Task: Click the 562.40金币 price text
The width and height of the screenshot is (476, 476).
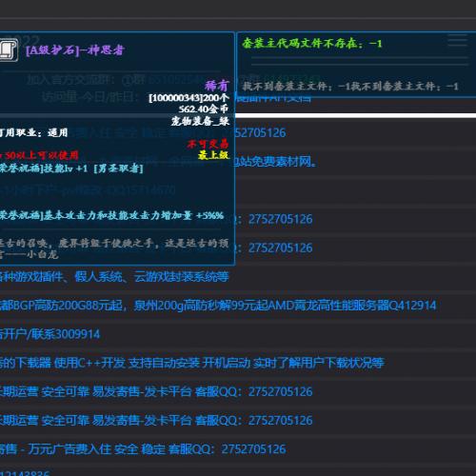Action: [204, 109]
